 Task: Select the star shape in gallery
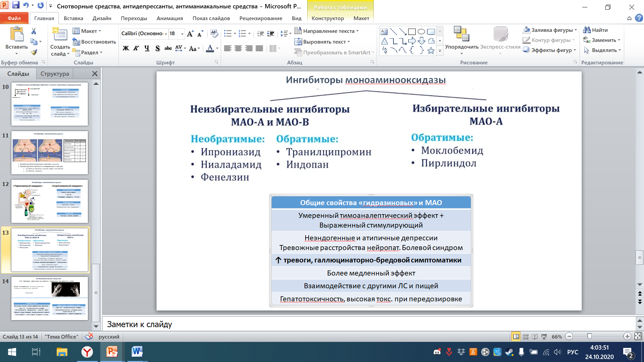pos(431,51)
